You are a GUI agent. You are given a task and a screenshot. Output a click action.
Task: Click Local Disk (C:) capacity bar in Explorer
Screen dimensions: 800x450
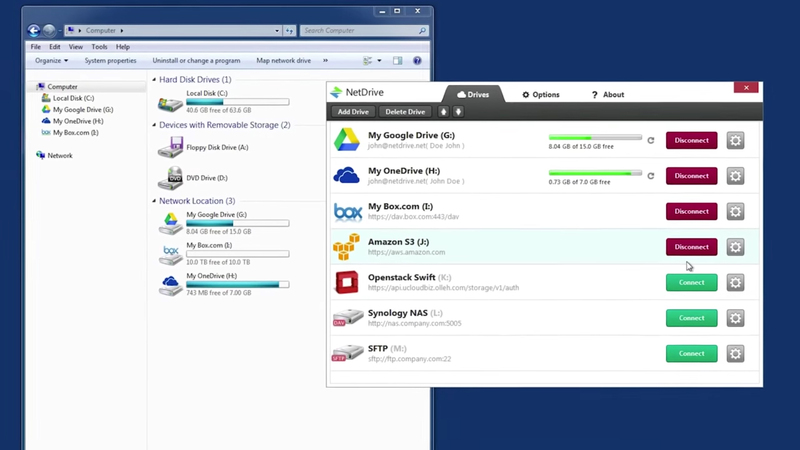tap(238, 102)
